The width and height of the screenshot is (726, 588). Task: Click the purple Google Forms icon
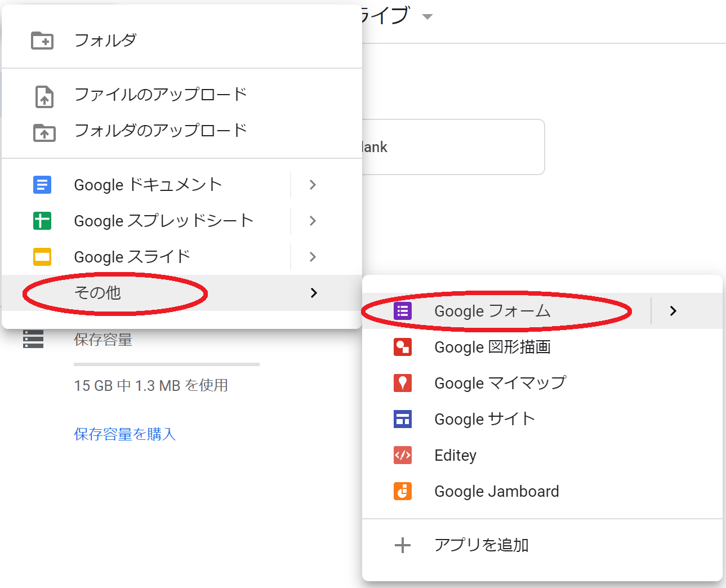[403, 311]
